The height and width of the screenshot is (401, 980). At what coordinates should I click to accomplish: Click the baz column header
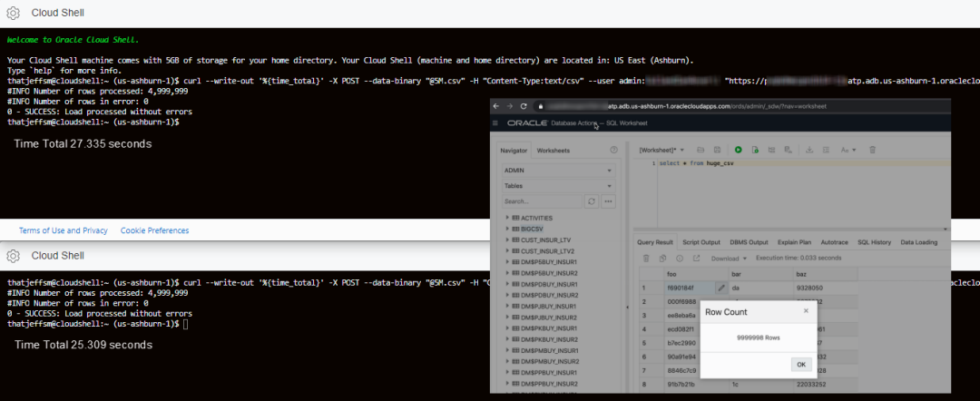pos(825,274)
